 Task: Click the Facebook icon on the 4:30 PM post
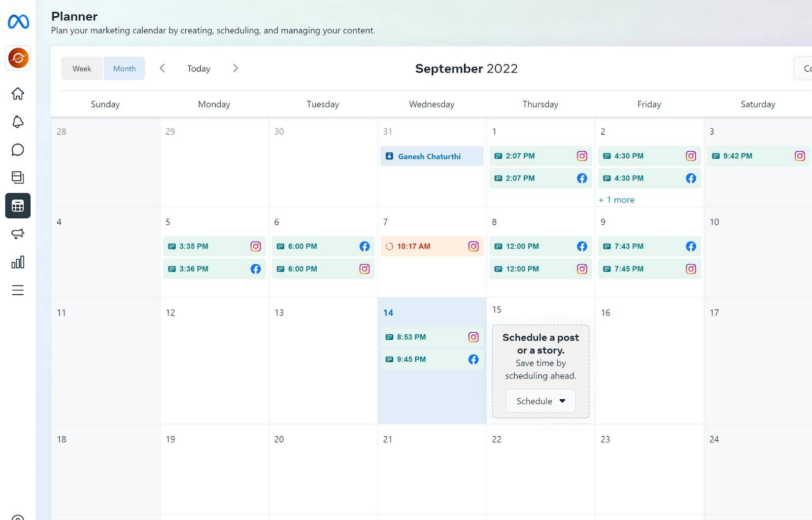pos(691,178)
